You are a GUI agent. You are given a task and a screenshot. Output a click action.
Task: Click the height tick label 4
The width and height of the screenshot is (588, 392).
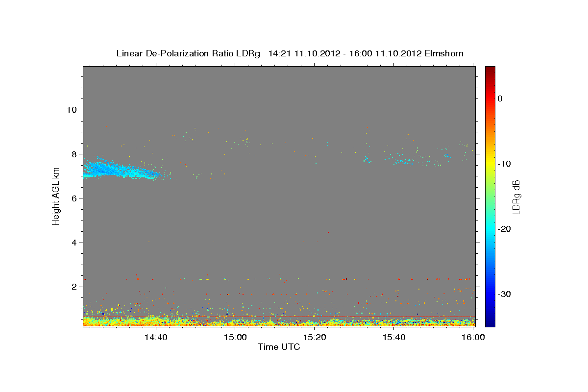click(73, 243)
